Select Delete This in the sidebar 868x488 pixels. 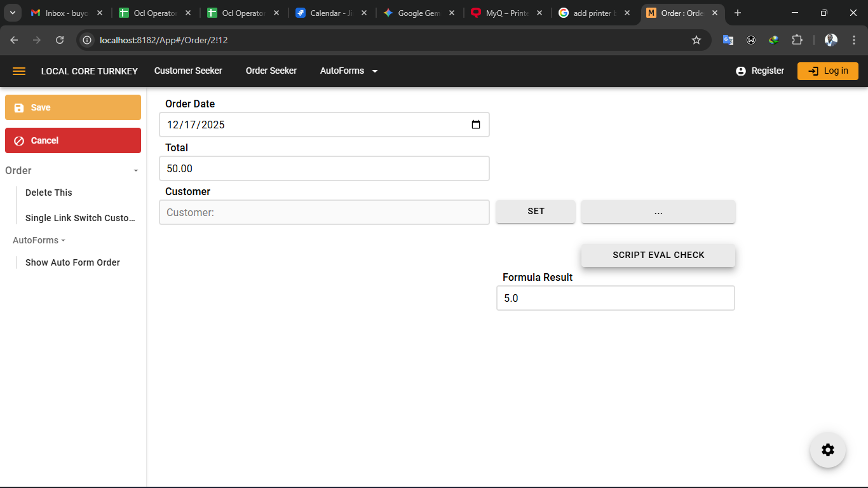(49, 193)
